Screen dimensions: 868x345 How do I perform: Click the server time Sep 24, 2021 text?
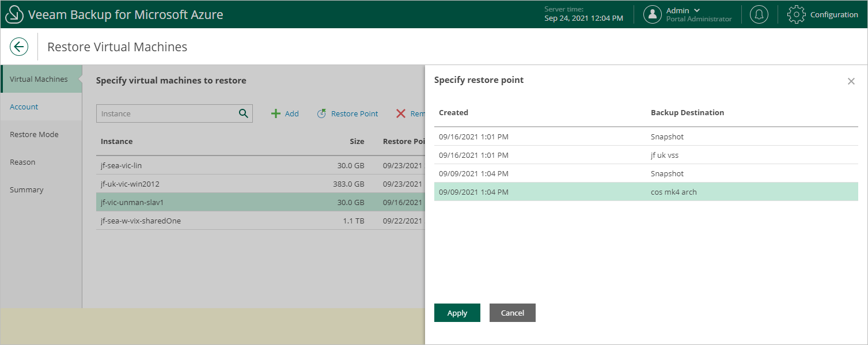click(x=583, y=18)
